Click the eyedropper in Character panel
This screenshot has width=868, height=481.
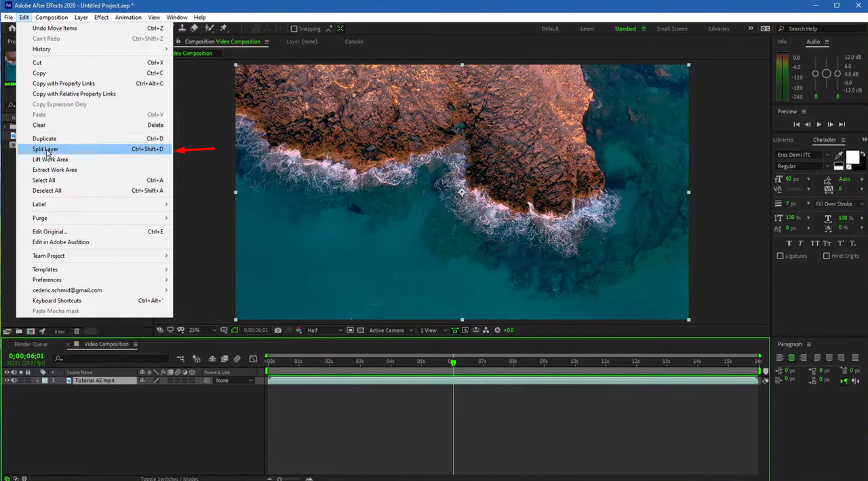838,155
